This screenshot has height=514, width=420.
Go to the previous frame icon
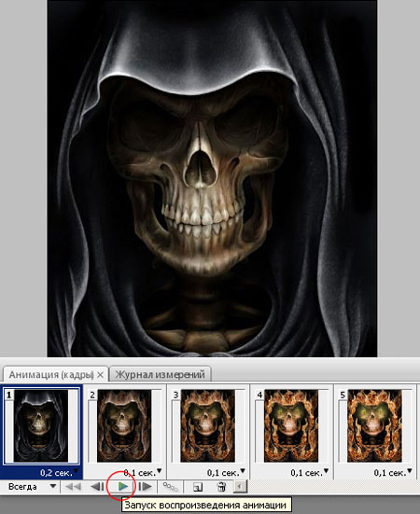[x=97, y=486]
